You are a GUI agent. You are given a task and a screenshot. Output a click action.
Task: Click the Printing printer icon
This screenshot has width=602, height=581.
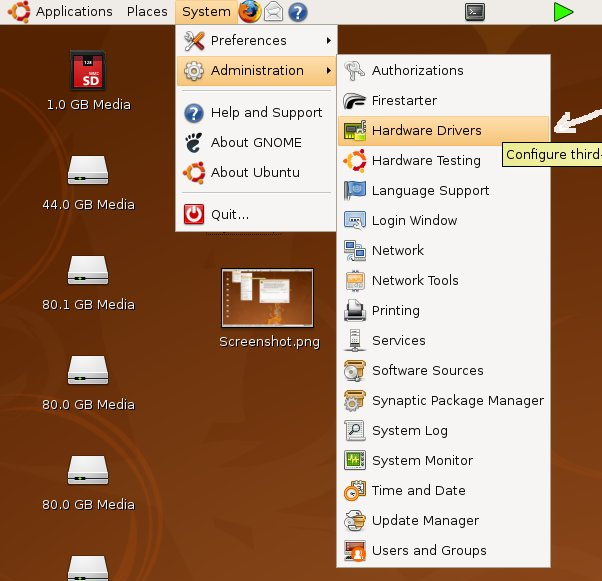tap(354, 310)
